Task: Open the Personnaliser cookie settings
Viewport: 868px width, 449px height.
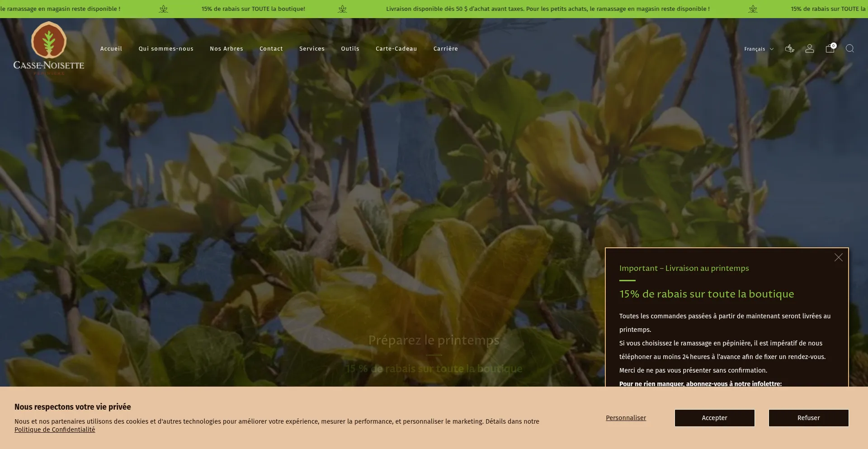Action: (626, 418)
